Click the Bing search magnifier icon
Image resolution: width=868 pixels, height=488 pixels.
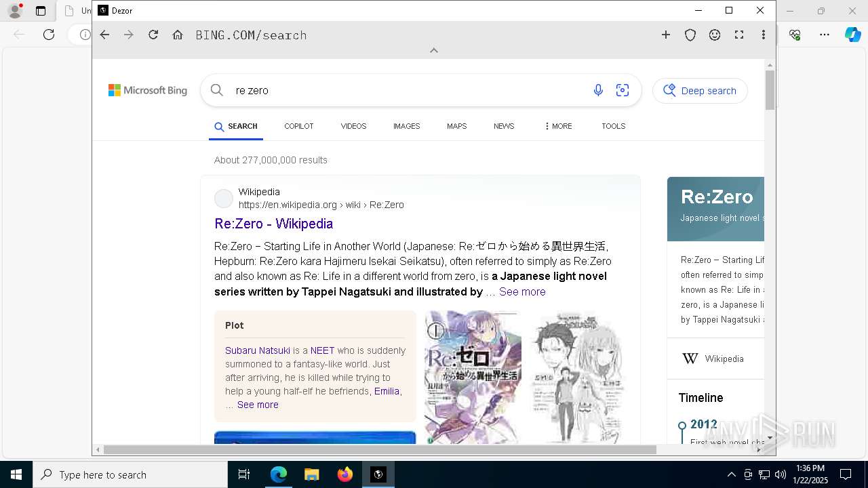(217, 90)
